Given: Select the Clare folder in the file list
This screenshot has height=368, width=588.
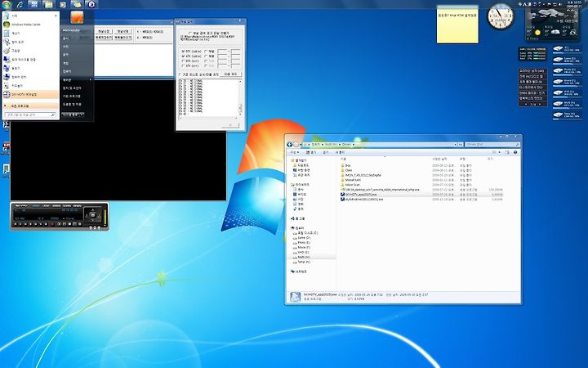Looking at the screenshot, I should 346,170.
